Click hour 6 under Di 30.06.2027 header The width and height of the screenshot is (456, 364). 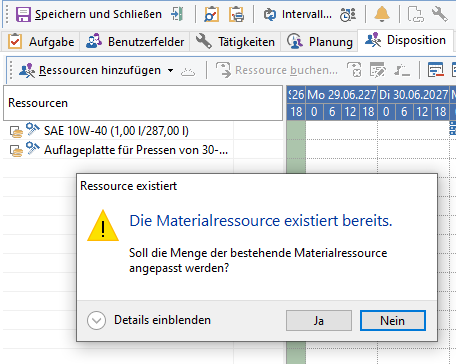(404, 112)
